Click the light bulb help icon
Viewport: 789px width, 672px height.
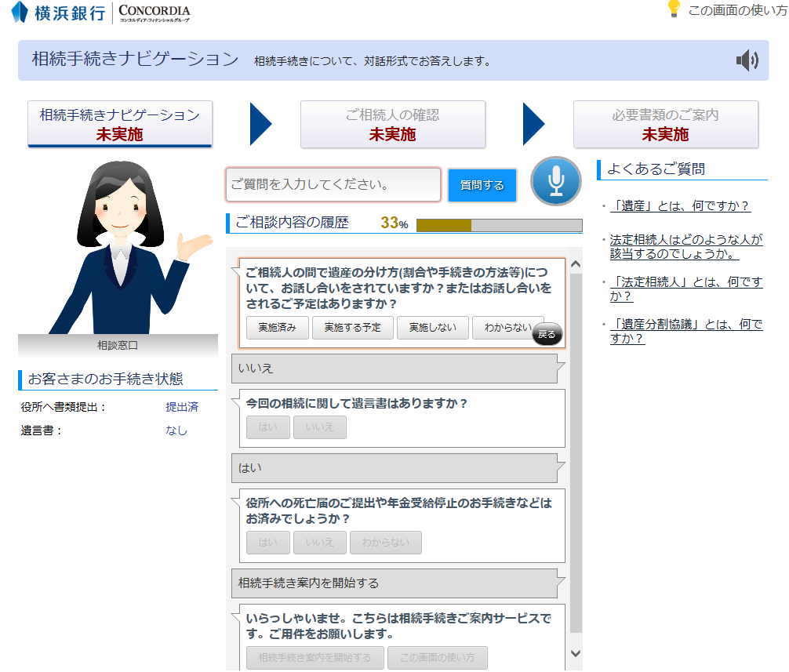673,9
